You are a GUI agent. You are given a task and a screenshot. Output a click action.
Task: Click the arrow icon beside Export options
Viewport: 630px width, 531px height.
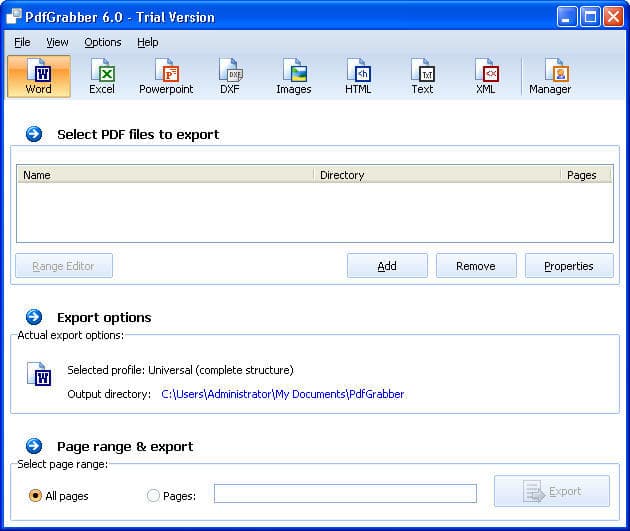coord(34,317)
